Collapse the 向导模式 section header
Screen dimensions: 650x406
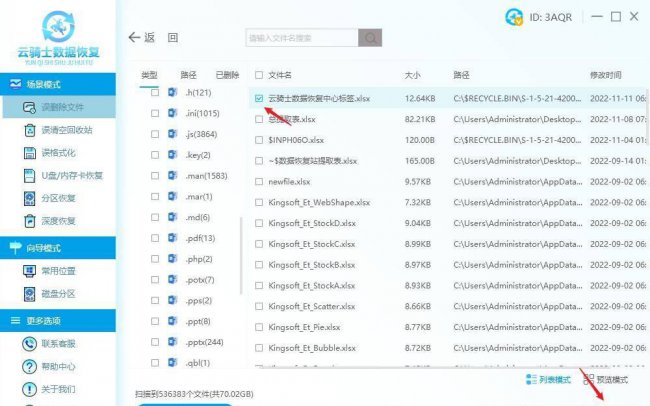tap(58, 248)
